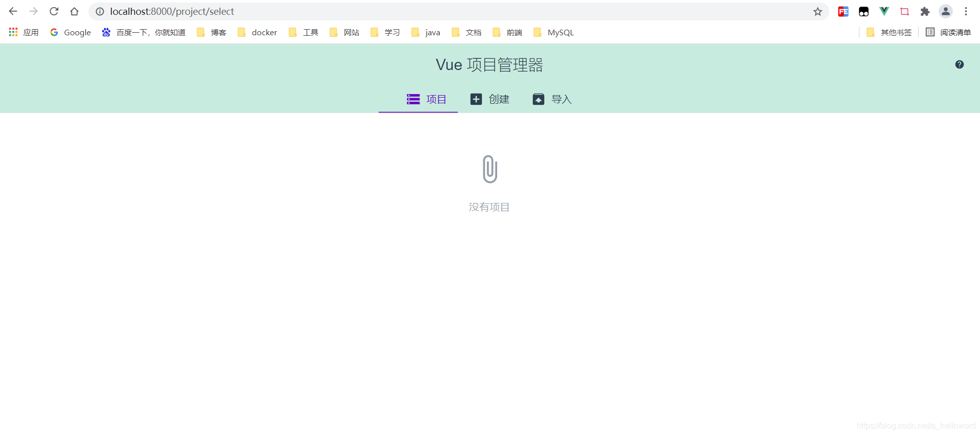Screen dimensions: 980x435
Task: Open the docker bookmark folder
Action: tap(258, 32)
